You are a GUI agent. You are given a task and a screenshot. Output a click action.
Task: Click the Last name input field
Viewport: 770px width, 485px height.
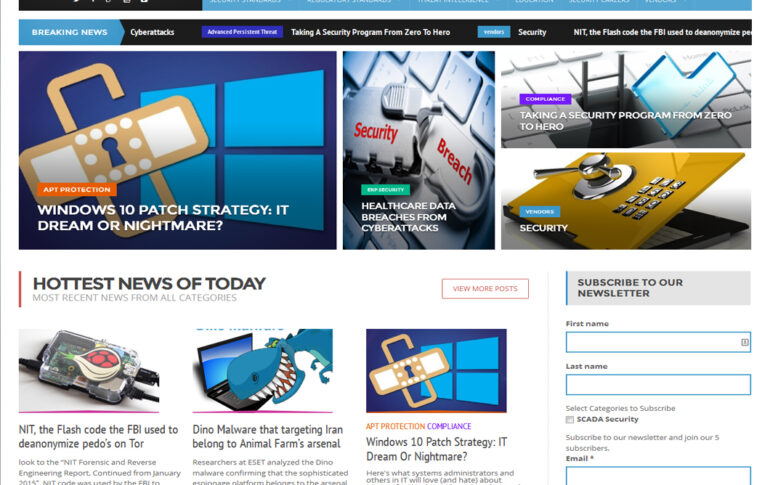[657, 385]
